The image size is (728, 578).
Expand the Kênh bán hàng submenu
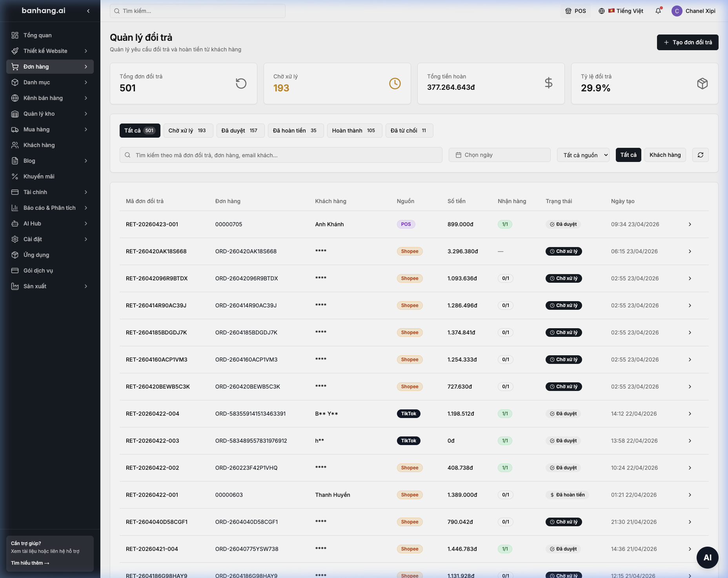[50, 98]
